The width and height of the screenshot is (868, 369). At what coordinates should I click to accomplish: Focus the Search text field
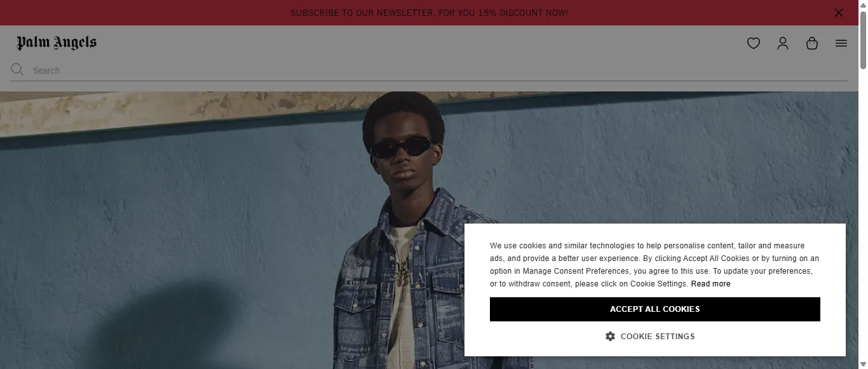[438, 70]
